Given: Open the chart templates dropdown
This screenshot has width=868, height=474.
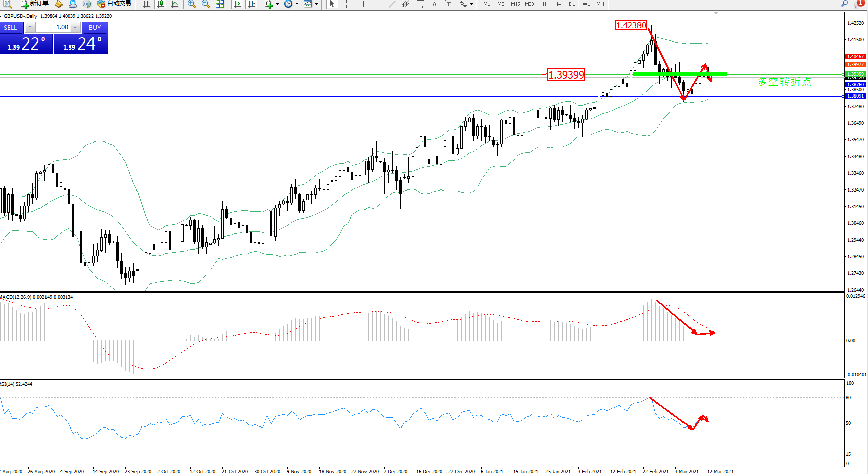Looking at the screenshot, I should tap(316, 4).
